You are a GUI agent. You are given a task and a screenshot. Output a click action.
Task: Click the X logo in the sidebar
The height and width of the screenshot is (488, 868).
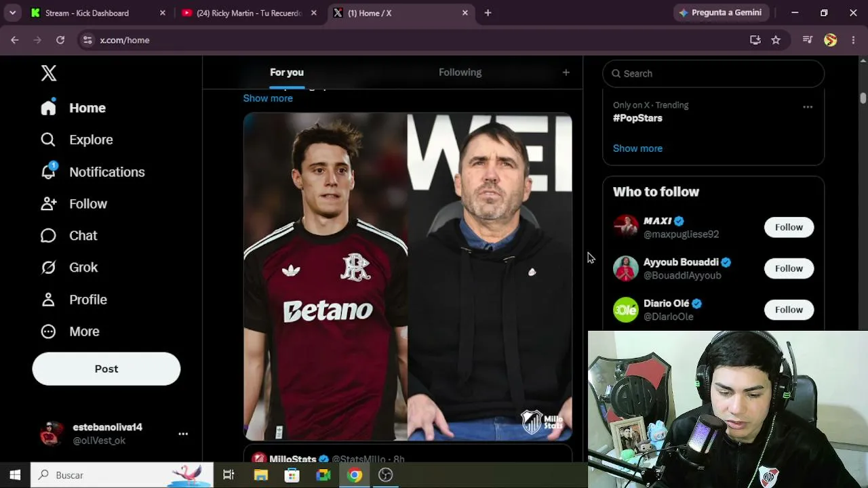click(49, 73)
